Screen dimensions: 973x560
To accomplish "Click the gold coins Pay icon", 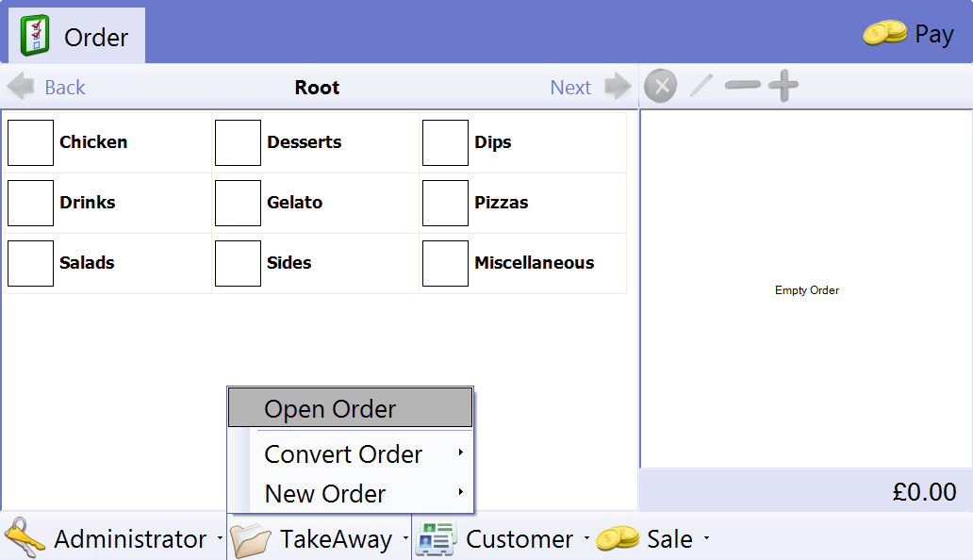I will (884, 35).
